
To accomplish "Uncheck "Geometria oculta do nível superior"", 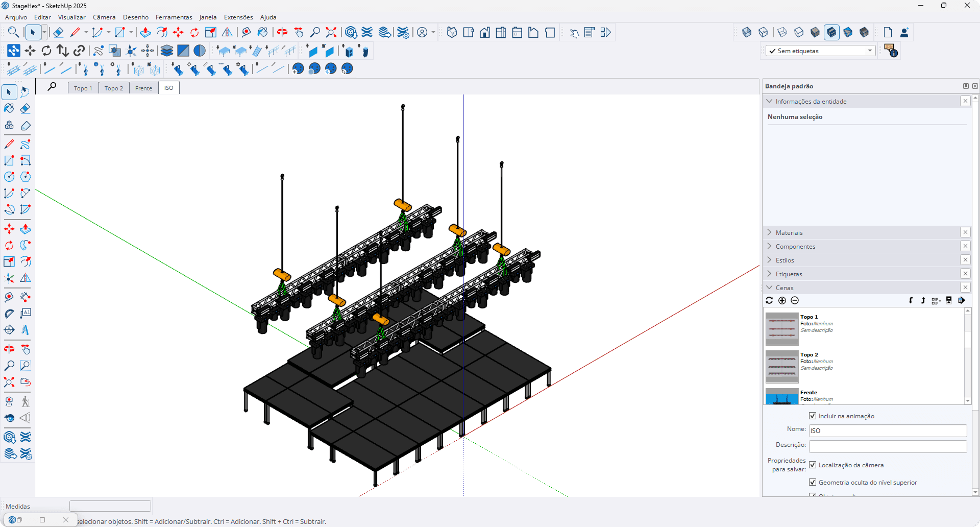I will tap(813, 482).
